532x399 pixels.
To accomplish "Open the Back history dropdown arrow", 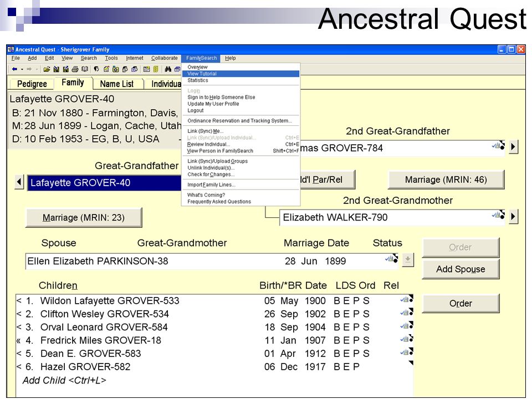I will pyautogui.click(x=22, y=70).
